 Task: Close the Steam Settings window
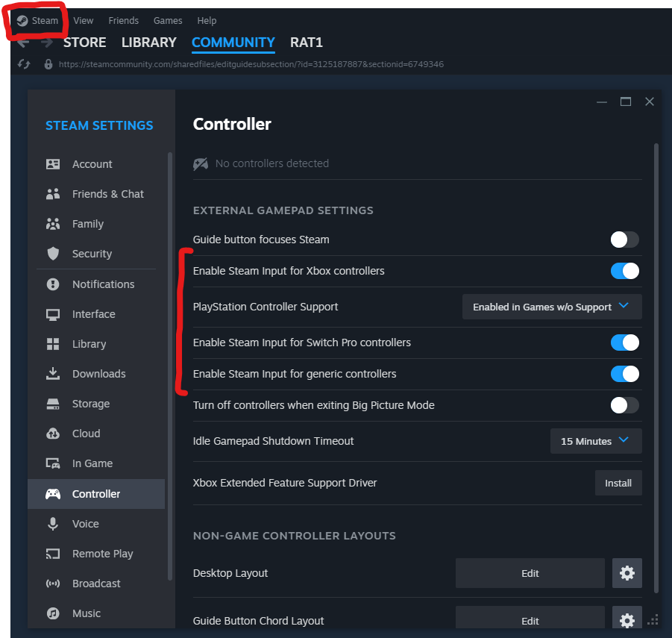[x=650, y=101]
